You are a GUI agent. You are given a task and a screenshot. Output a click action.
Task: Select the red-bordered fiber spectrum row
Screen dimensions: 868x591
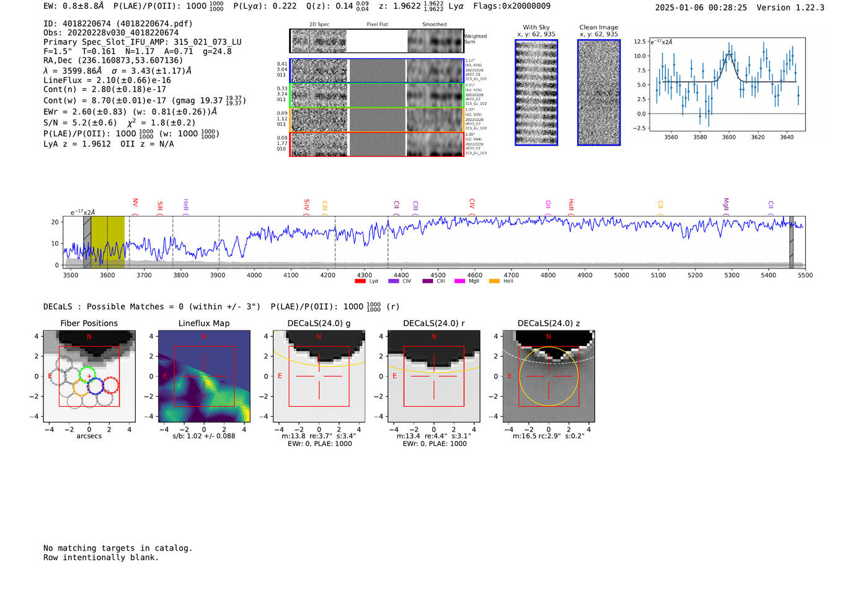(x=376, y=144)
